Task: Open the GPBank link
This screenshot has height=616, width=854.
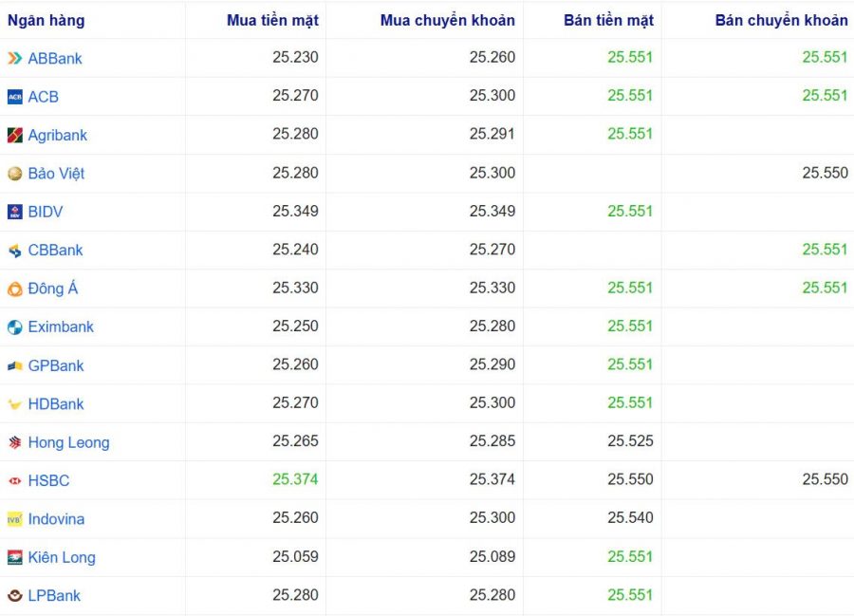Action: click(x=56, y=365)
